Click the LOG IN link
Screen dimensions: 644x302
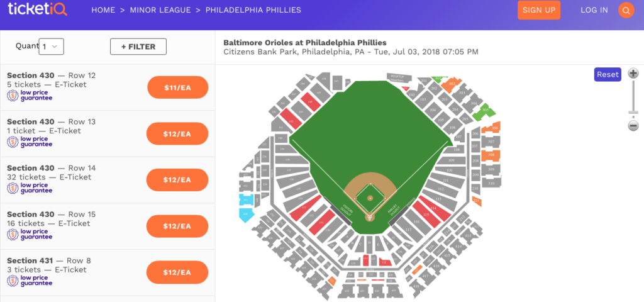click(594, 10)
